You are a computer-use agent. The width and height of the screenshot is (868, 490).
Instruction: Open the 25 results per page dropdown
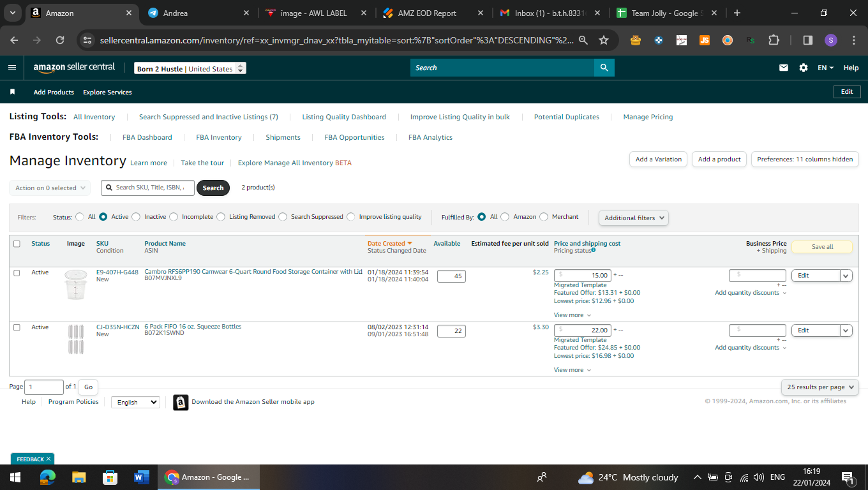pos(820,387)
